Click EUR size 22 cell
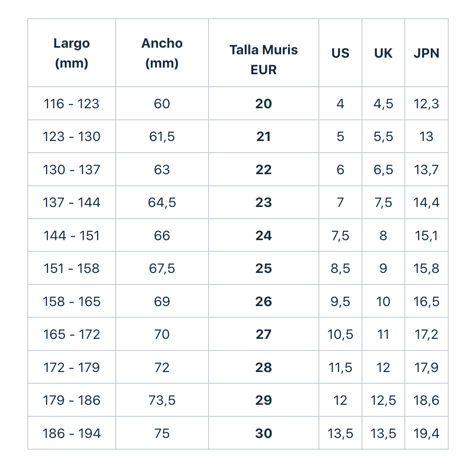This screenshot has height=467, width=476. click(x=263, y=170)
